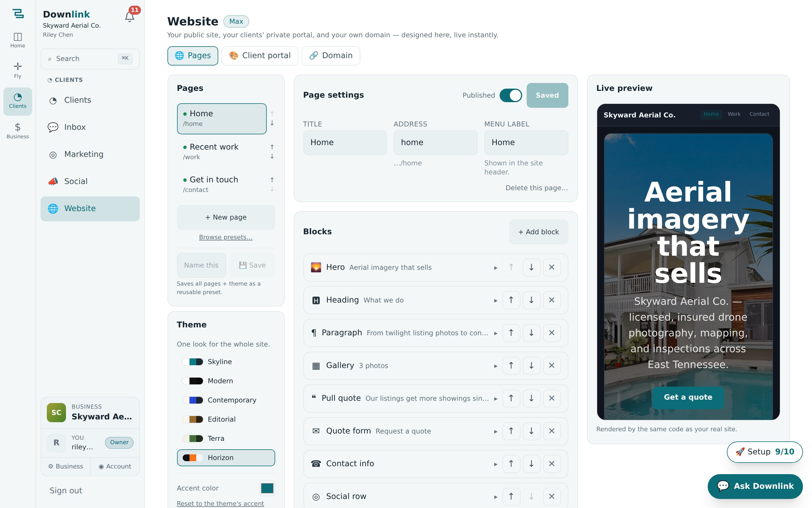
Task: Remove the Social row block
Action: click(x=551, y=497)
